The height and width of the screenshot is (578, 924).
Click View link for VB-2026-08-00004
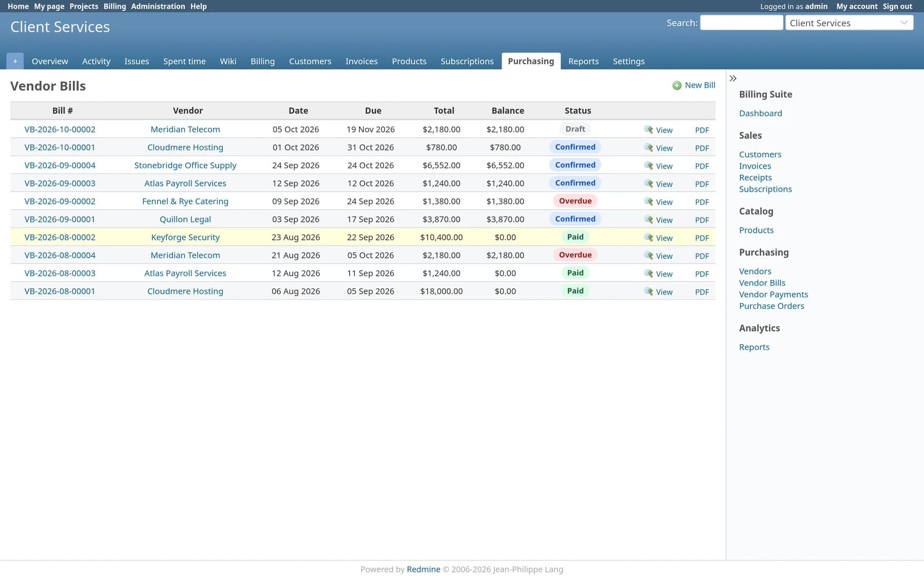tap(664, 256)
